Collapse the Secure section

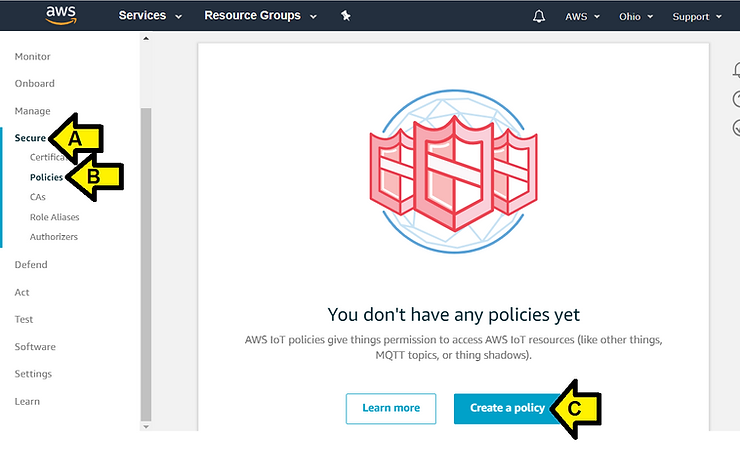click(x=30, y=138)
